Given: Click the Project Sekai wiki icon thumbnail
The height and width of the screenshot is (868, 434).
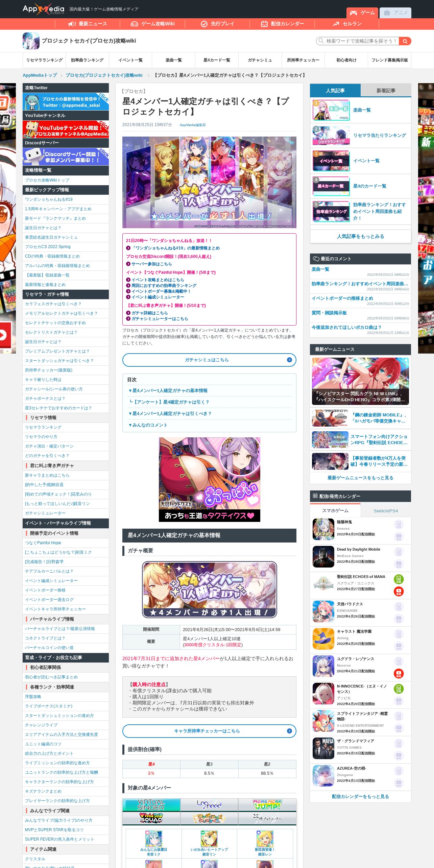Looking at the screenshot, I should pyautogui.click(x=31, y=41).
